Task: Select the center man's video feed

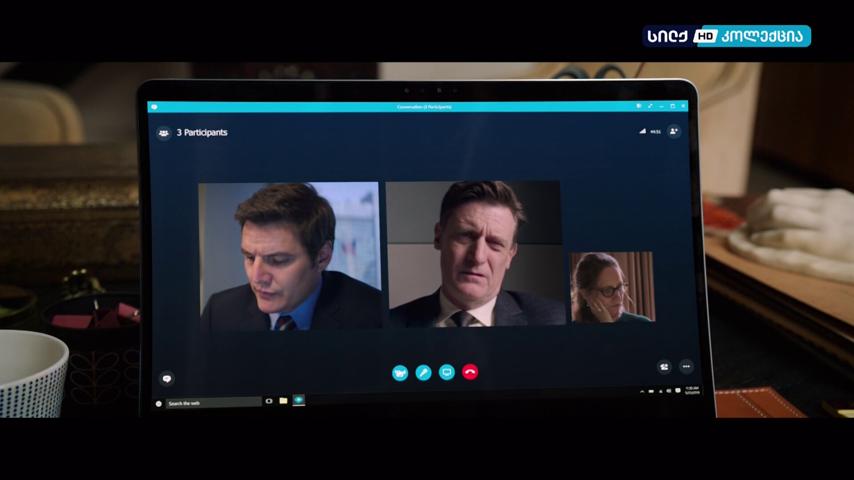Action: [474, 254]
